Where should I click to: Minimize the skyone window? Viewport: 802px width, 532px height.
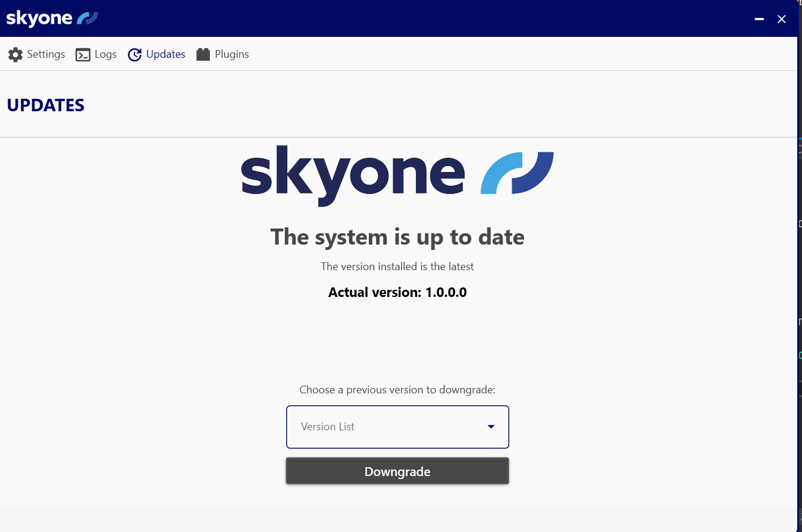point(759,19)
